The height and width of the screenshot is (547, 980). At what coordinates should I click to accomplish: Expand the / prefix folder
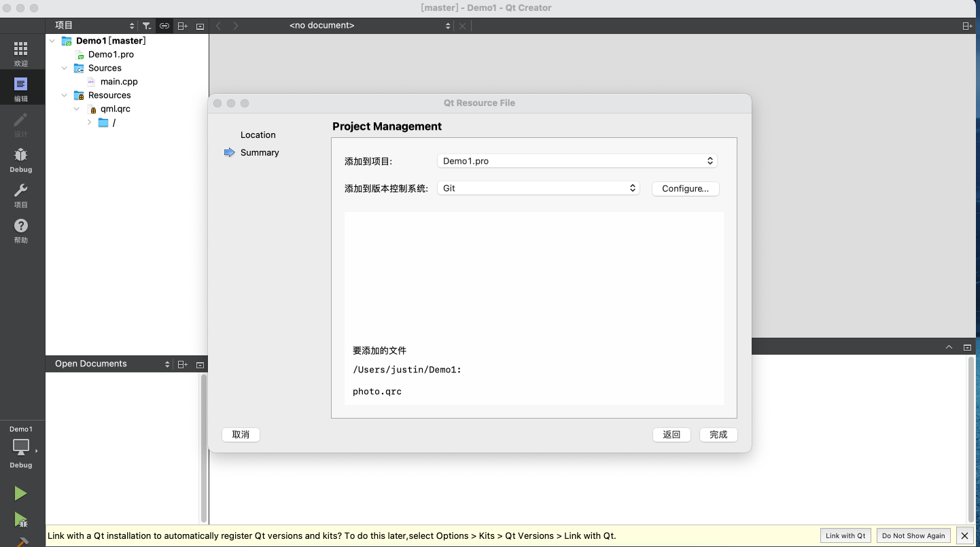coord(89,122)
